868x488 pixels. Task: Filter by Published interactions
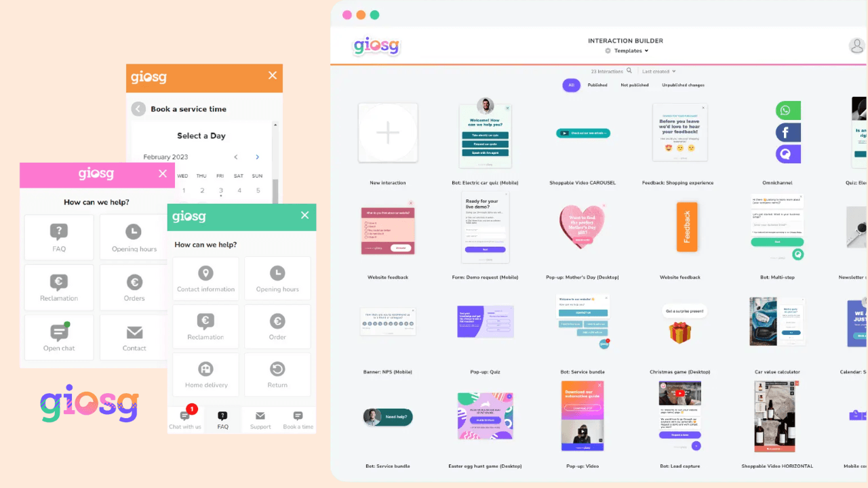click(597, 85)
